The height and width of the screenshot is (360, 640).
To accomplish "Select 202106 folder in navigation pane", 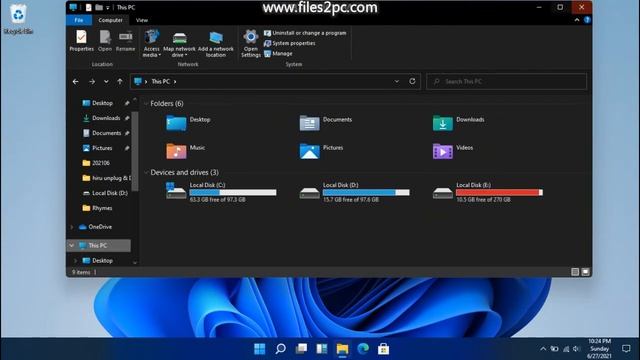I will coord(100,163).
